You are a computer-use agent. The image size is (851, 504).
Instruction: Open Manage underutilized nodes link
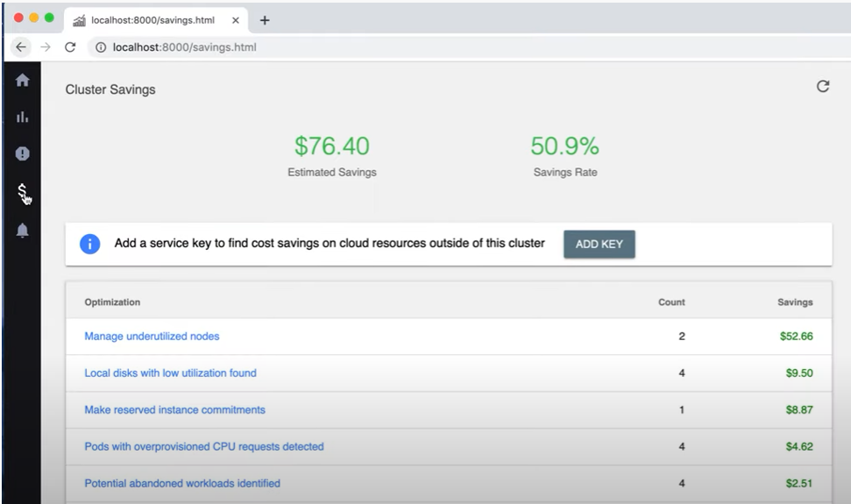152,336
